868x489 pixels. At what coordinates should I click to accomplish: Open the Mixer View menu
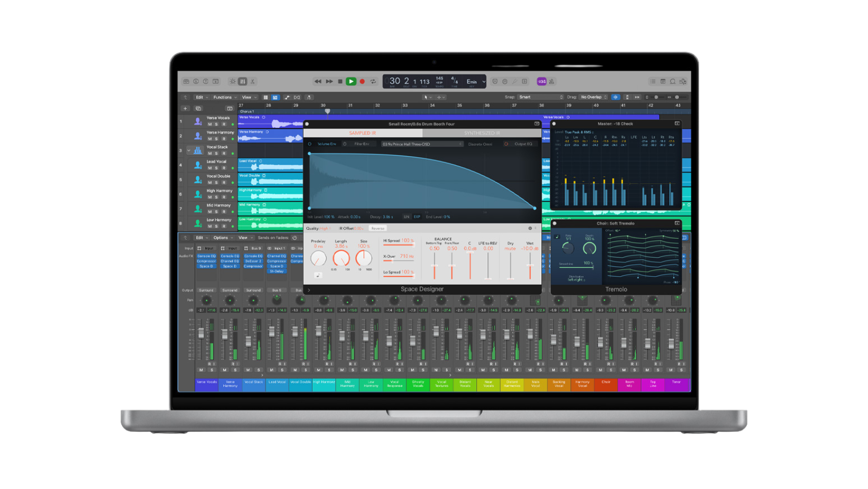[245, 238]
